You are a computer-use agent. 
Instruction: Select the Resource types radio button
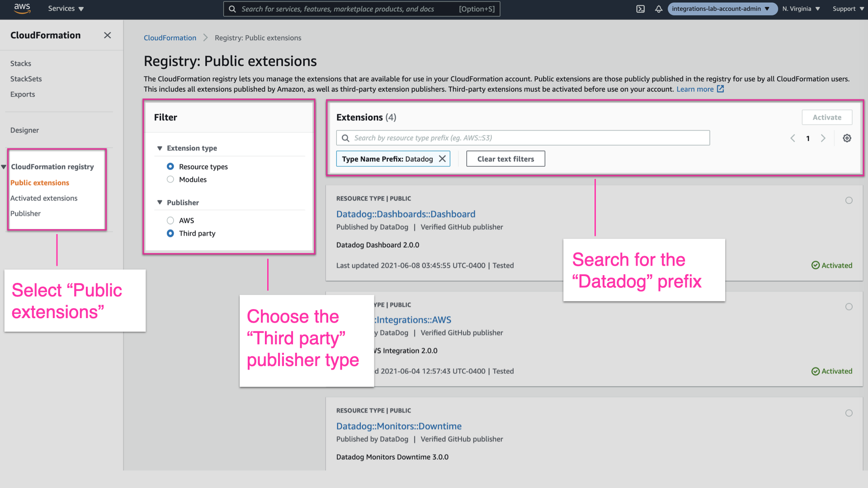pos(170,166)
